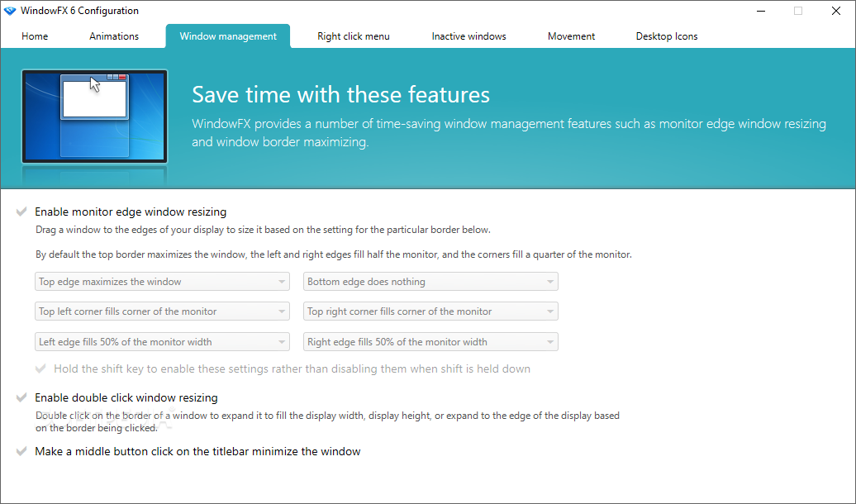Open Right edge fills 50% dropdown
This screenshot has width=856, height=504.
click(430, 342)
